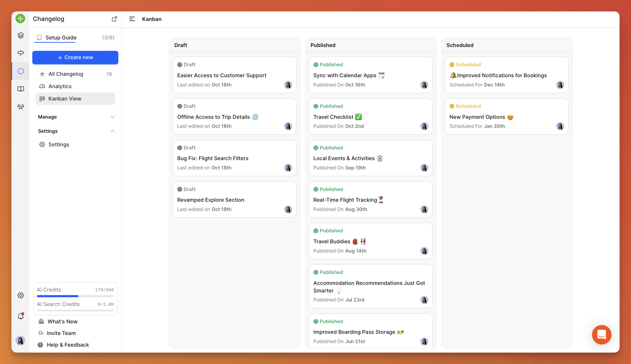
Task: Click the Analytics gauge icon
Action: click(x=42, y=86)
